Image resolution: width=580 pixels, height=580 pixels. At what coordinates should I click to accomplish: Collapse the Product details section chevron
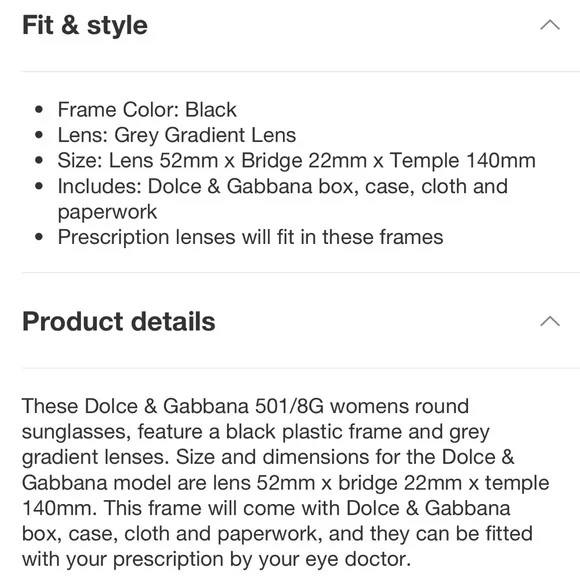pos(550,321)
